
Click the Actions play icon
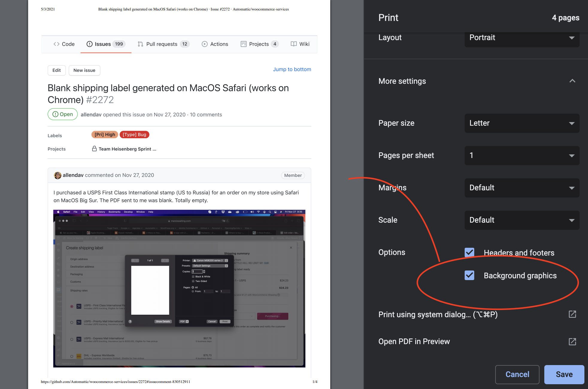[x=204, y=44]
